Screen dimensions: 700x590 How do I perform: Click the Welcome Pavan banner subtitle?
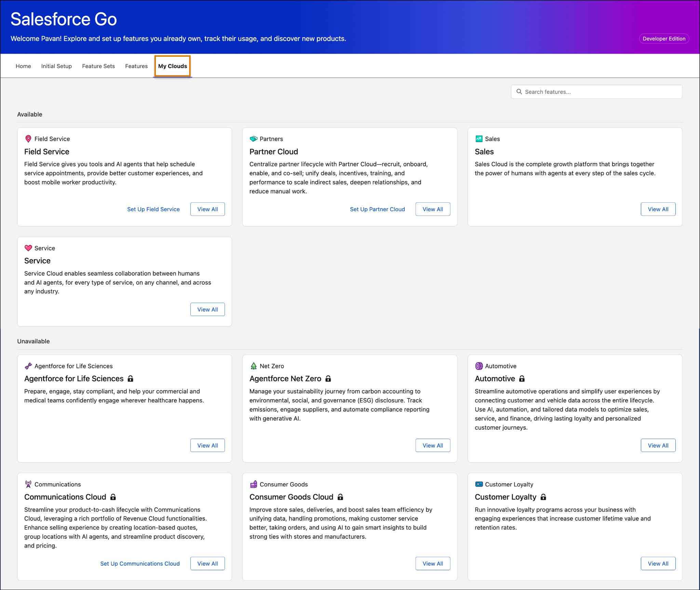pyautogui.click(x=178, y=39)
